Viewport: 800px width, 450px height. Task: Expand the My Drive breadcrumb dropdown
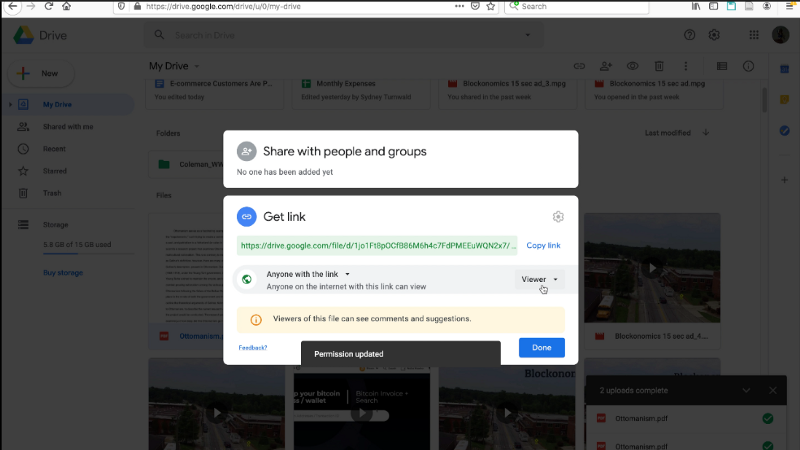pos(196,66)
